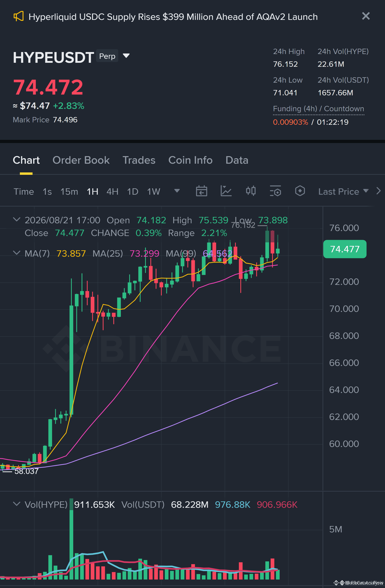Tap the 24h Low 71.041 value
385x588 pixels.
(285, 93)
